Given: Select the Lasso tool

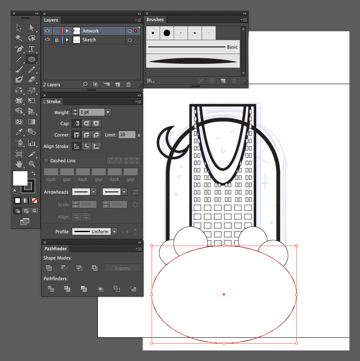Looking at the screenshot, I should tap(32, 38).
